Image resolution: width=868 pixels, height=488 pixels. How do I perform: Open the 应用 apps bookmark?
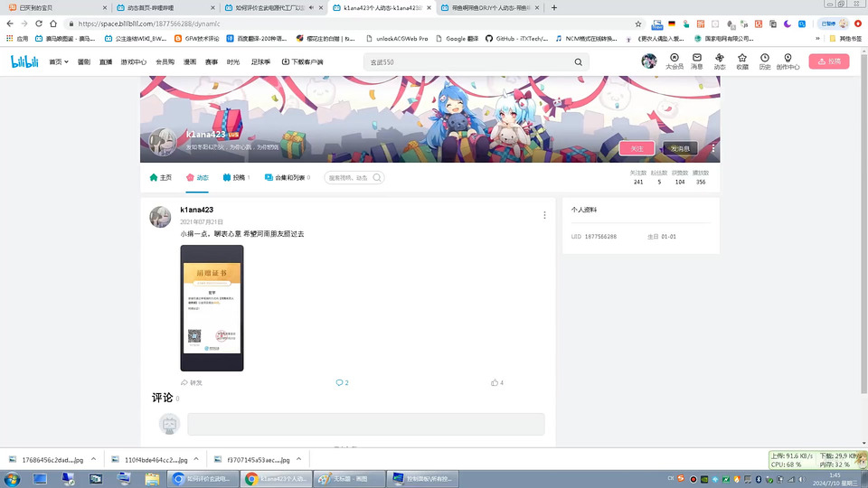[17, 38]
